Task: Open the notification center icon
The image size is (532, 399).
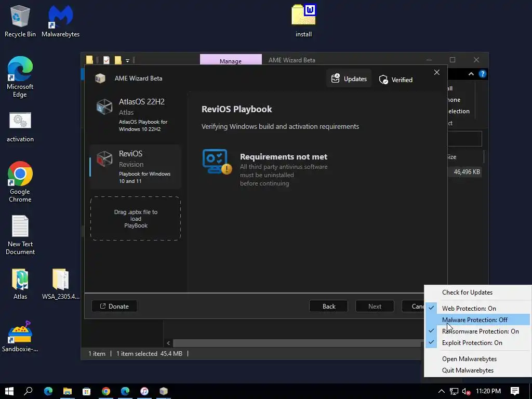Action: (515, 391)
